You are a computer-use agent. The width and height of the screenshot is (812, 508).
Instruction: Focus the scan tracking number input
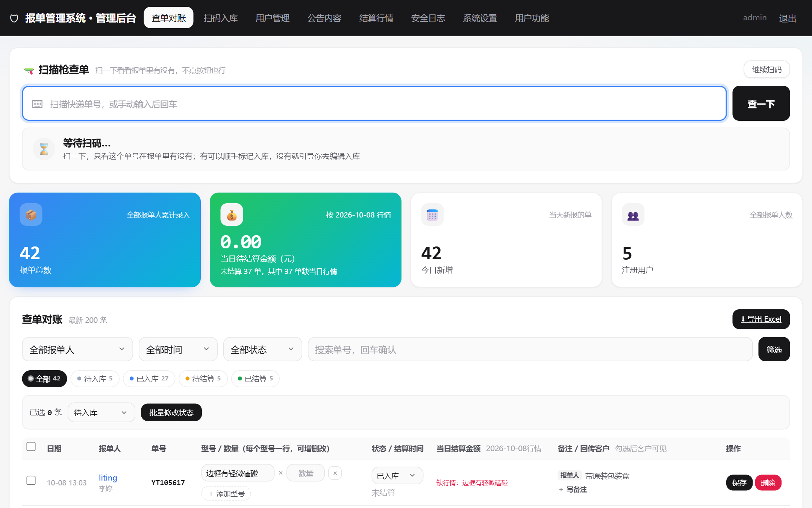[374, 103]
